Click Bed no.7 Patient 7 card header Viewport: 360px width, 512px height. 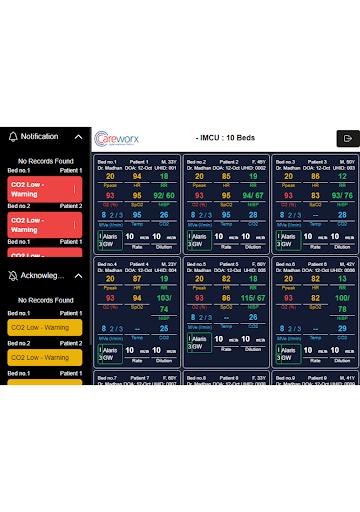[137, 380]
